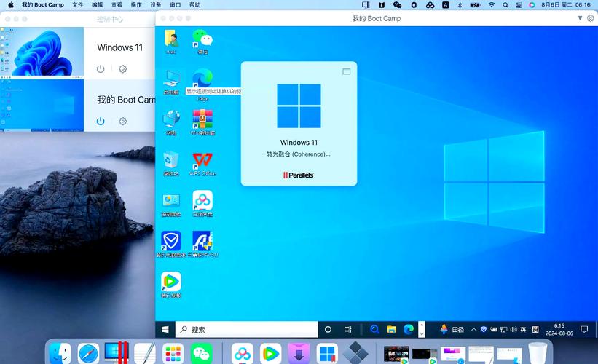Open WeChat from the Dock
Image resolution: width=598 pixels, height=364 pixels.
pyautogui.click(x=201, y=353)
